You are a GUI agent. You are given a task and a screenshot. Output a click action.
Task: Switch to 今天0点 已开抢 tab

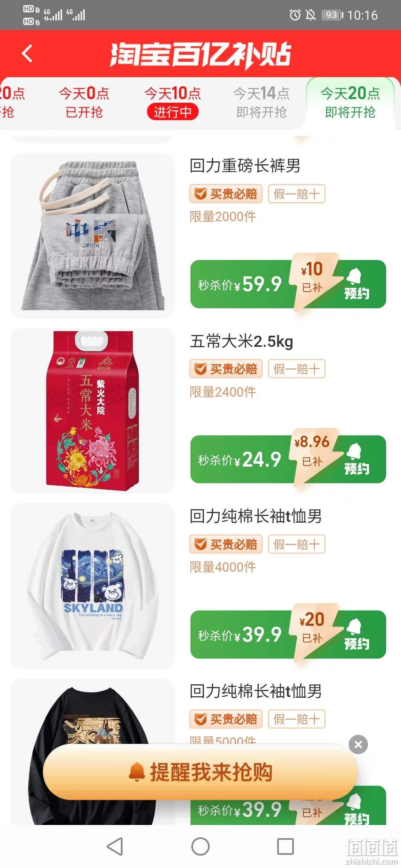[84, 102]
